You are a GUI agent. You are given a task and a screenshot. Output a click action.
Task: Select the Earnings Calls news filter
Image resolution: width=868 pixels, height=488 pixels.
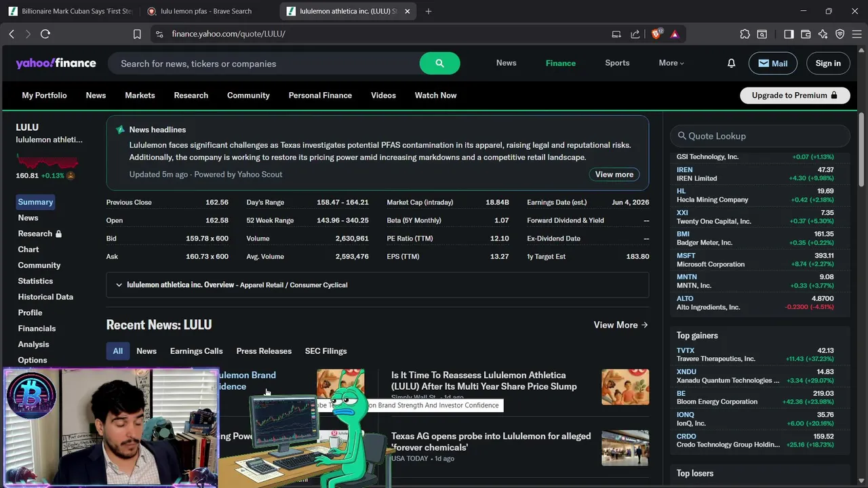[x=196, y=351]
